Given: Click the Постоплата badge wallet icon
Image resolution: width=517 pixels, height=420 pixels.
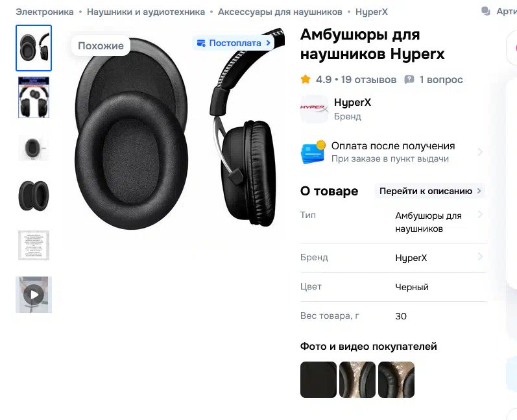Looking at the screenshot, I should 201,43.
